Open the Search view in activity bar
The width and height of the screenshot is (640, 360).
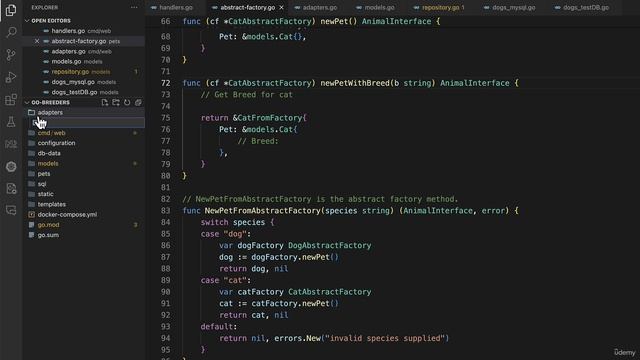(x=11, y=32)
